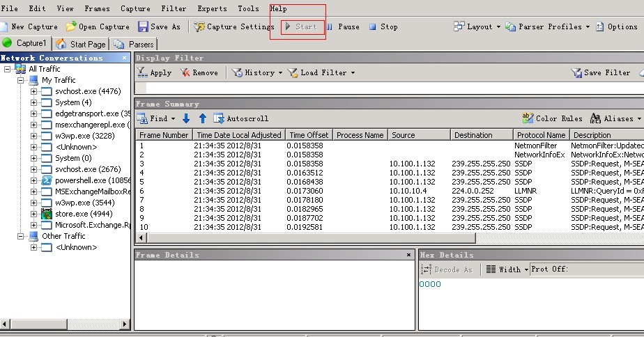Image resolution: width=644 pixels, height=337 pixels.
Task: Click the blue up arrow in Frame Summary
Action: [203, 119]
